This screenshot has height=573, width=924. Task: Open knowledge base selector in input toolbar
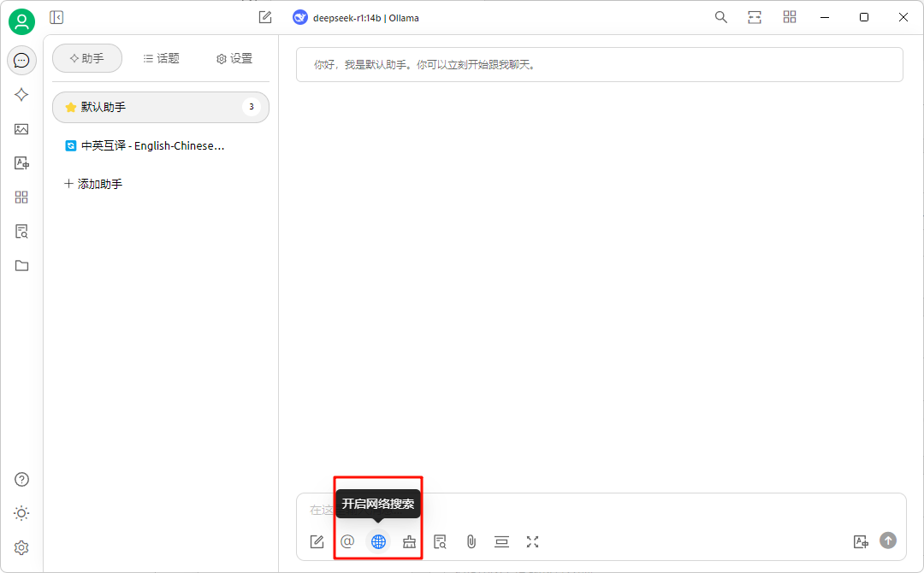click(x=441, y=542)
